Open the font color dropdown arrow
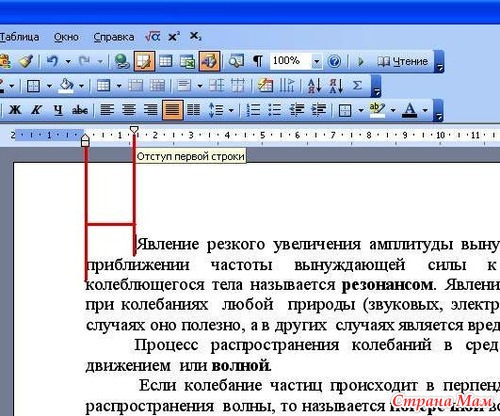The width and height of the screenshot is (500, 416). click(425, 110)
